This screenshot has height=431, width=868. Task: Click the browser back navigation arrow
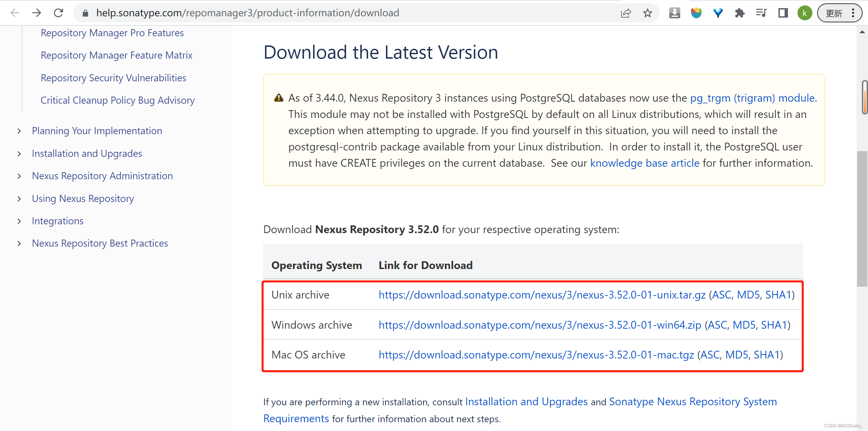coord(16,12)
